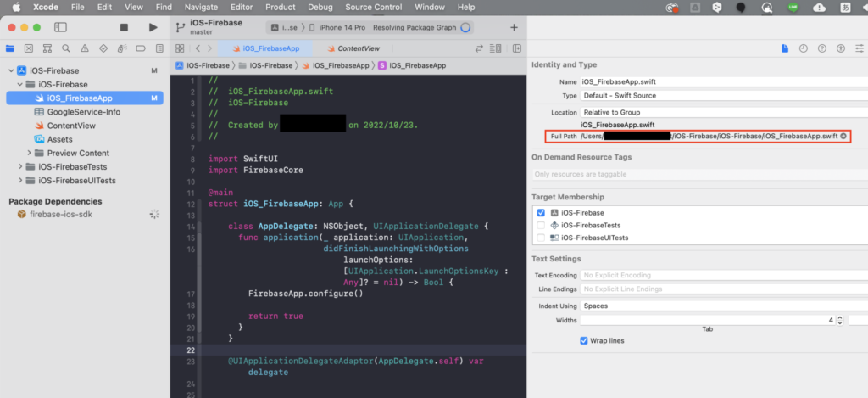Open the Source Control menu
The width and height of the screenshot is (868, 398).
[373, 7]
